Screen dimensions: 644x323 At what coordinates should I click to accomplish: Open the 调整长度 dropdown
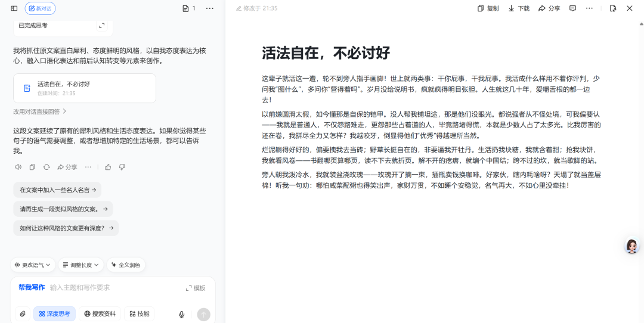[x=82, y=265]
